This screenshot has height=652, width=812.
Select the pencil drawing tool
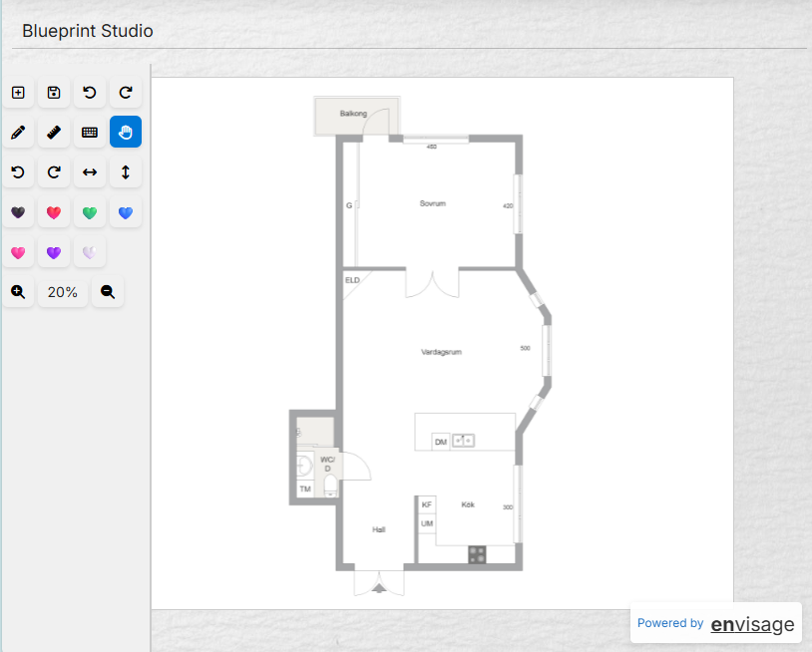[18, 132]
